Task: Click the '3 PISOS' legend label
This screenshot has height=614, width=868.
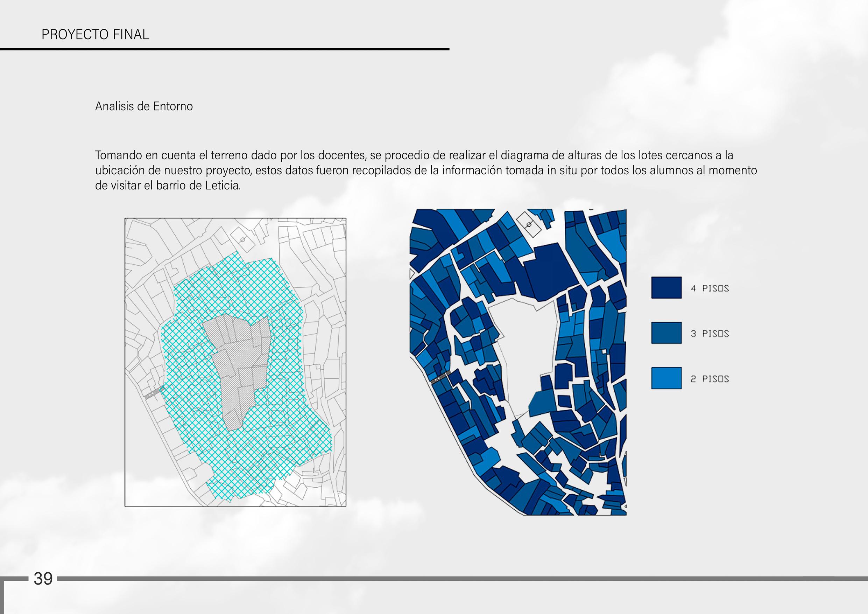Action: click(x=710, y=334)
